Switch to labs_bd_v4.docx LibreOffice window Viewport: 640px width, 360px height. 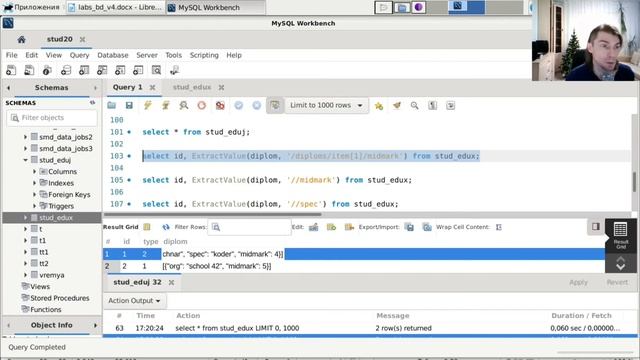[x=116, y=7]
